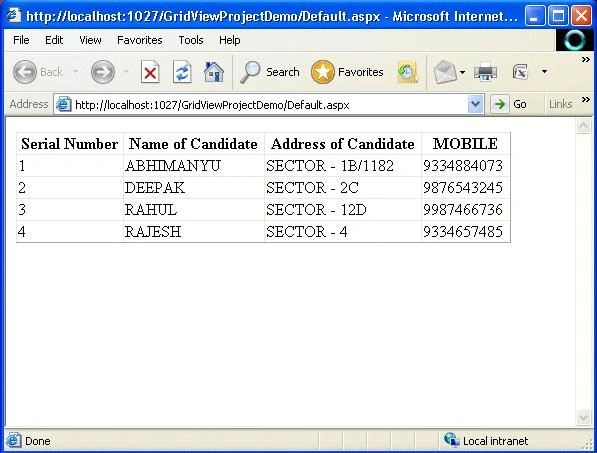
Task: Click the Edit document toolbar icon
Action: tap(520, 72)
